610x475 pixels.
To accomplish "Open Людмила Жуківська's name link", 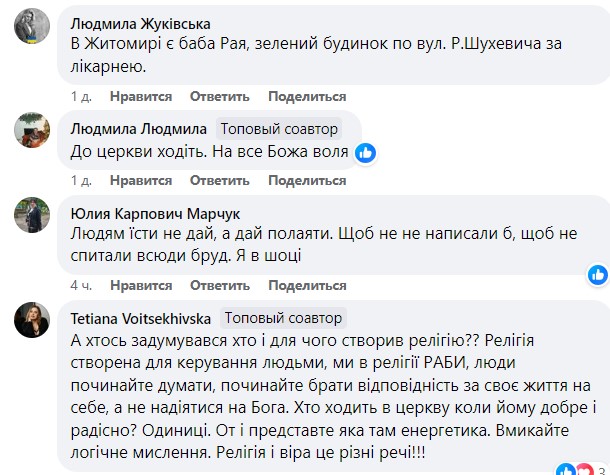I will click(140, 24).
